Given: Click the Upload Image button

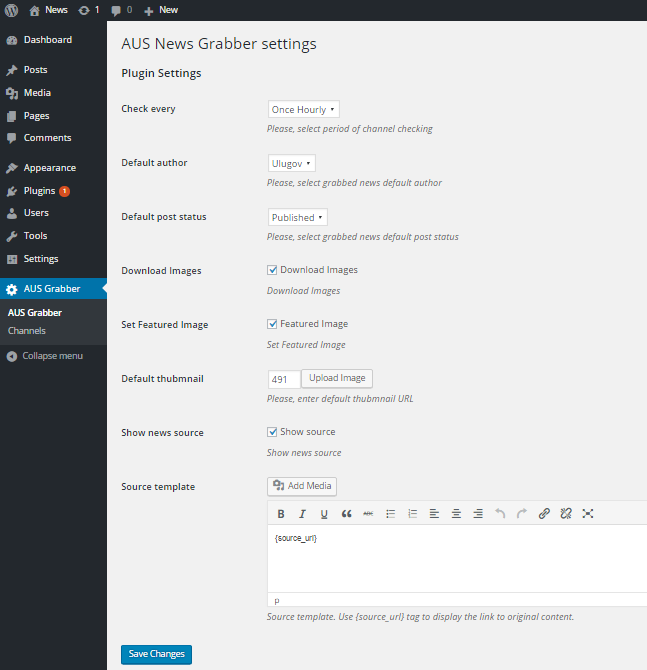Looking at the screenshot, I should click(x=337, y=378).
